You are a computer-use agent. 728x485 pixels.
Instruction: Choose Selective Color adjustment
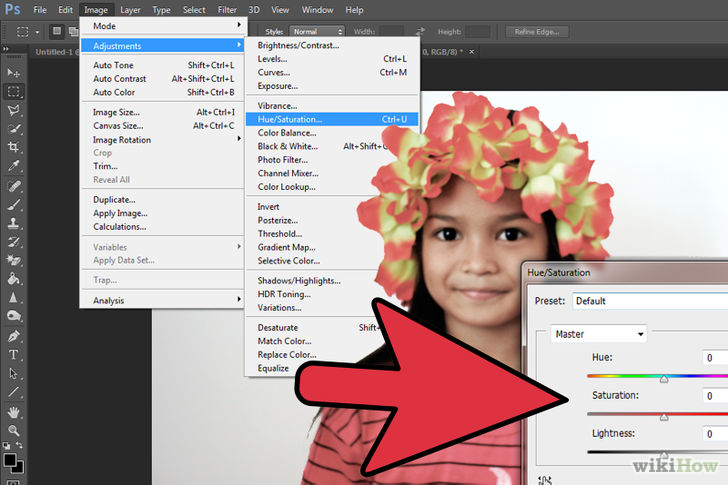(311, 261)
